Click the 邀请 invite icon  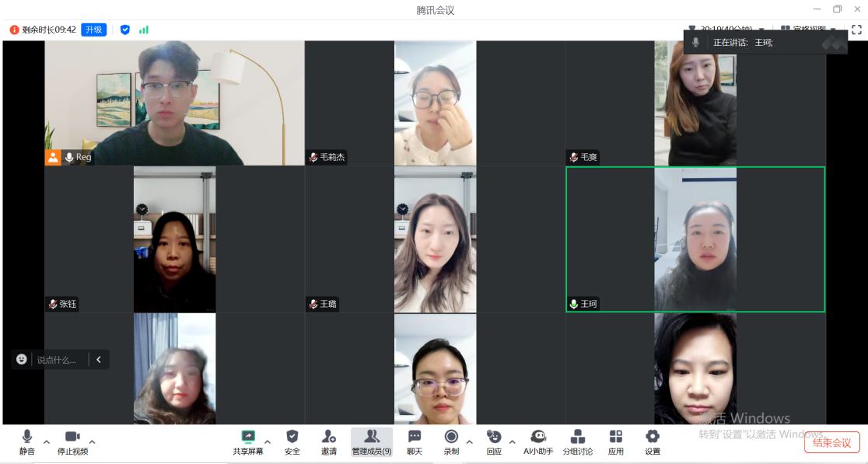click(x=329, y=441)
